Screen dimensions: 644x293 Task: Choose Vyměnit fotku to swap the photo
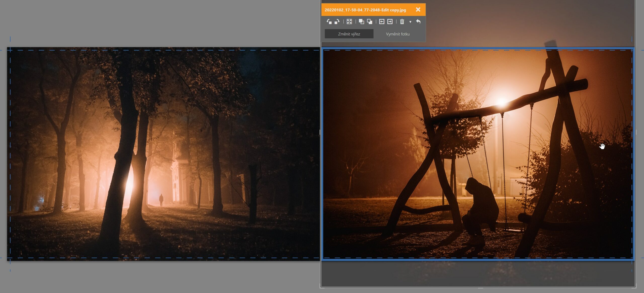(398, 34)
